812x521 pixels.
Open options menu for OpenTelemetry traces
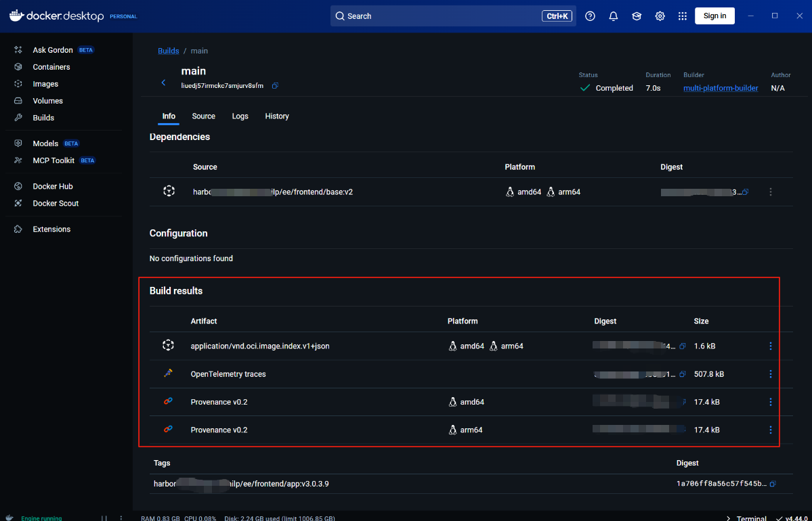[x=771, y=374]
